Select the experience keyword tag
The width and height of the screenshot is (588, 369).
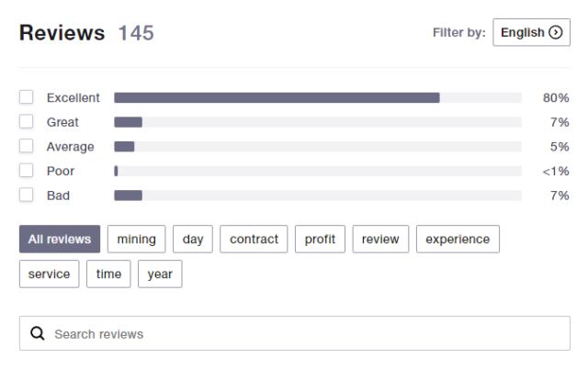(458, 239)
